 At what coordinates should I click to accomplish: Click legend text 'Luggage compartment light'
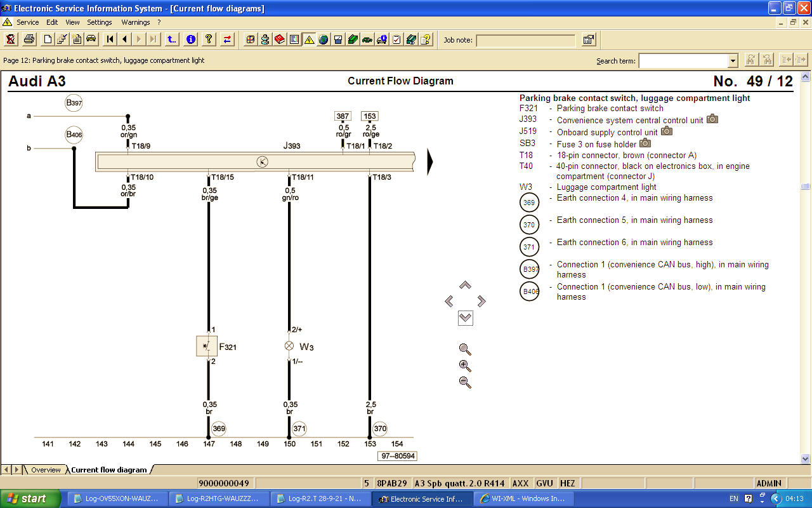click(606, 187)
